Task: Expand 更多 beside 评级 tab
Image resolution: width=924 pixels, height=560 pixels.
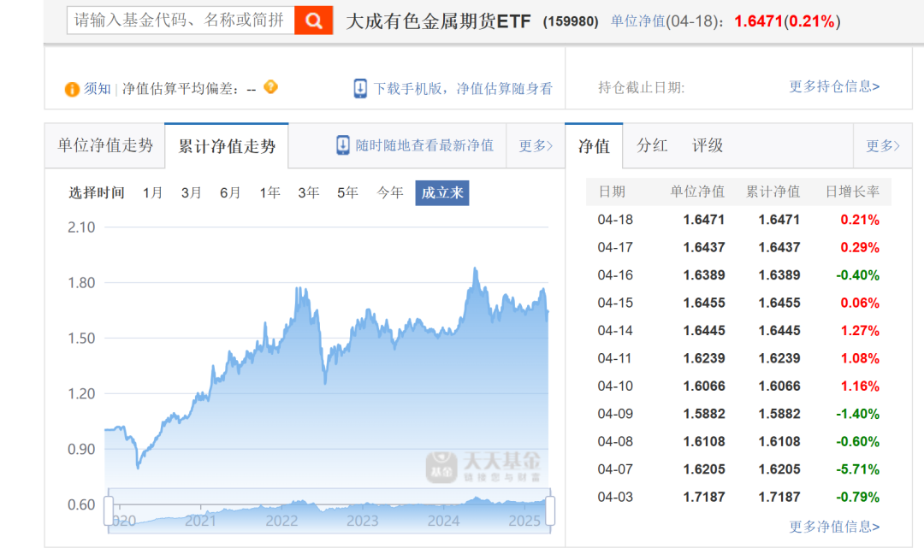Action: [883, 146]
